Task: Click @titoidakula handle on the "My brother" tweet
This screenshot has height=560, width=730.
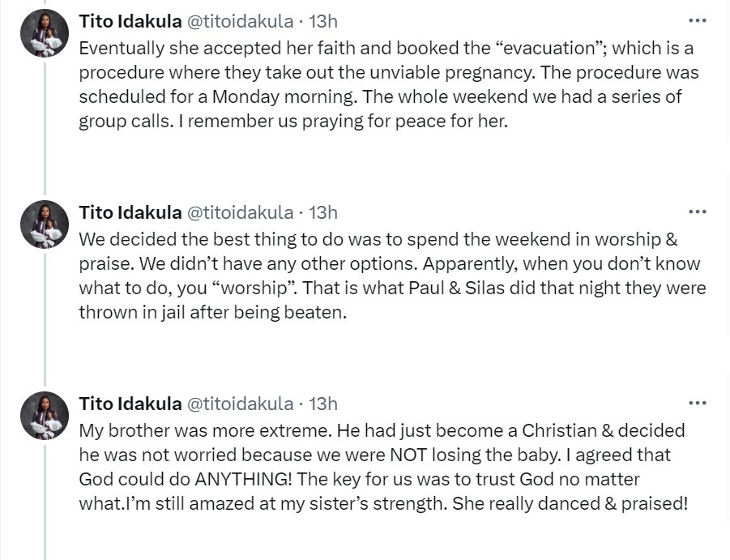Action: [x=240, y=404]
